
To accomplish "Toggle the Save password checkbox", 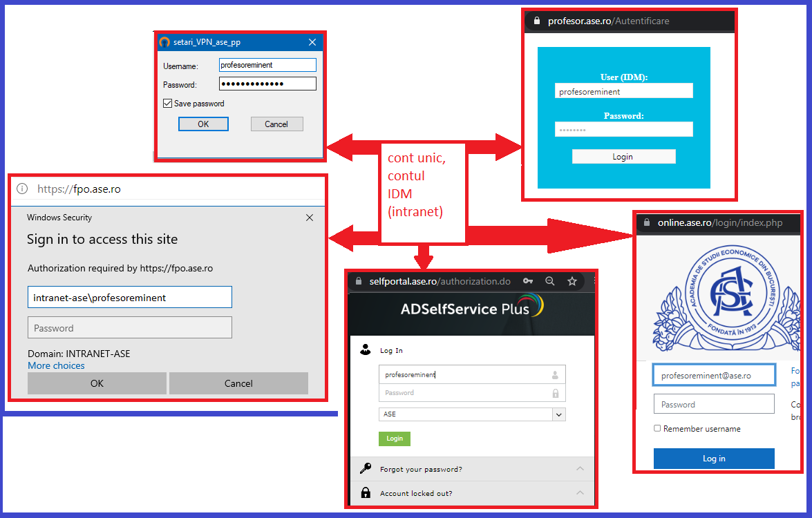I will [167, 103].
